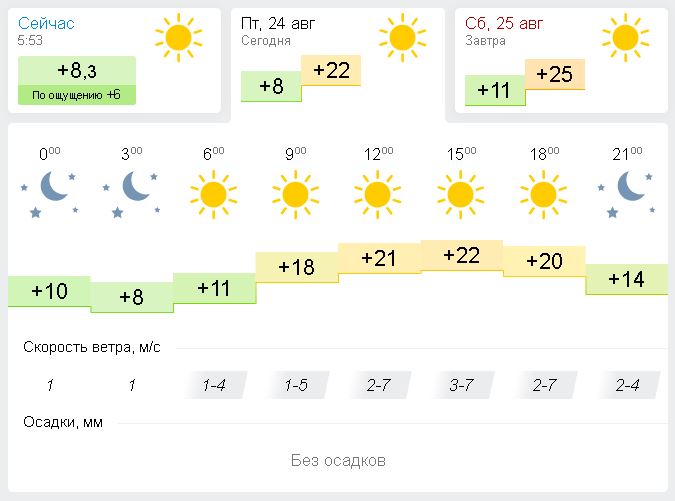Viewport: 675px width, 501px height.
Task: Click the 3-7 wind speed badge
Action: point(461,386)
